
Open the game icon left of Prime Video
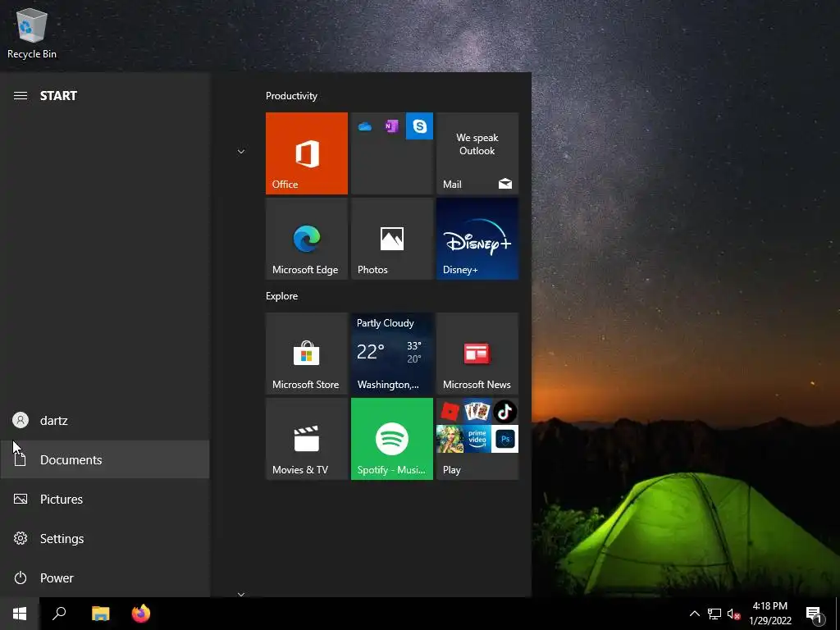pos(450,439)
